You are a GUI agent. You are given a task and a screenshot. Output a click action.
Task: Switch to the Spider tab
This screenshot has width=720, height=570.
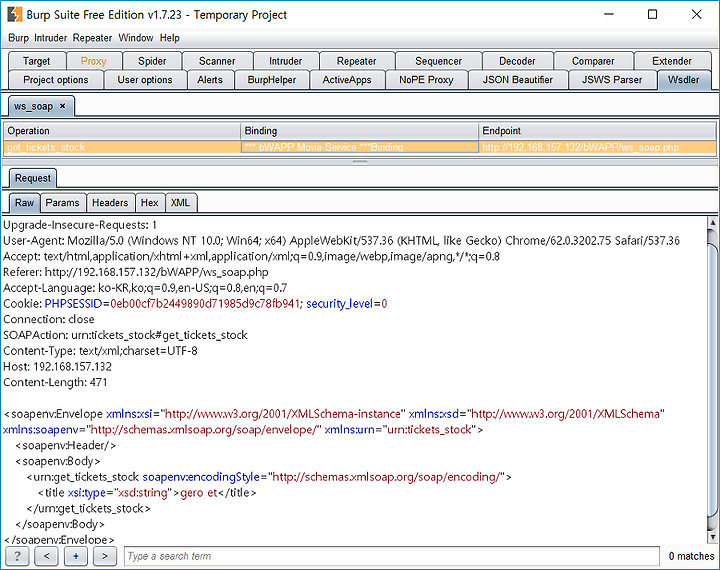coord(152,61)
